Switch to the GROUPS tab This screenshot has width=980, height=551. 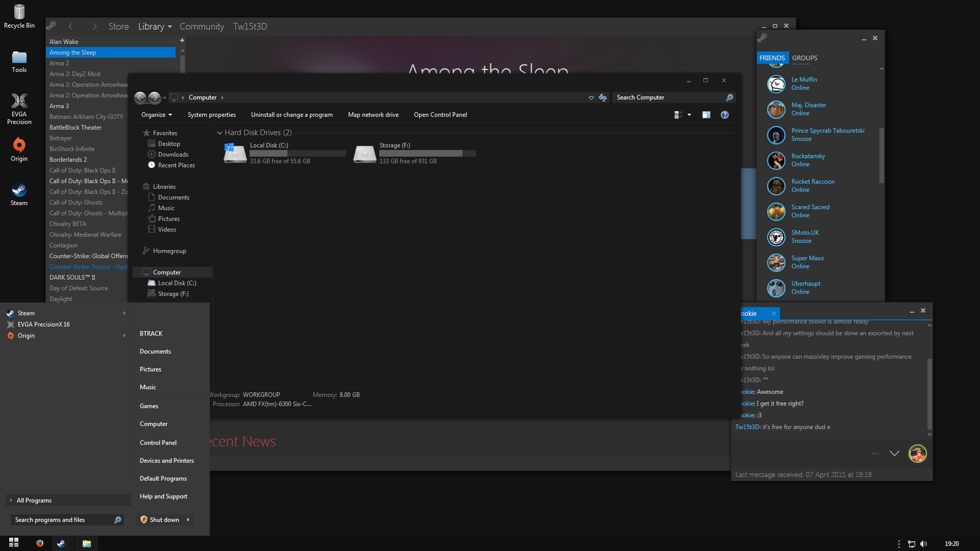(x=805, y=58)
